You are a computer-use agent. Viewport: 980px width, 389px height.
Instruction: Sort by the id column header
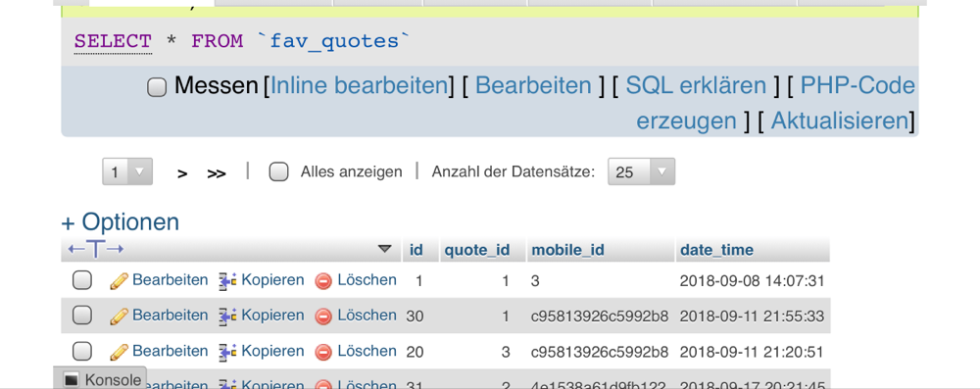tap(416, 250)
